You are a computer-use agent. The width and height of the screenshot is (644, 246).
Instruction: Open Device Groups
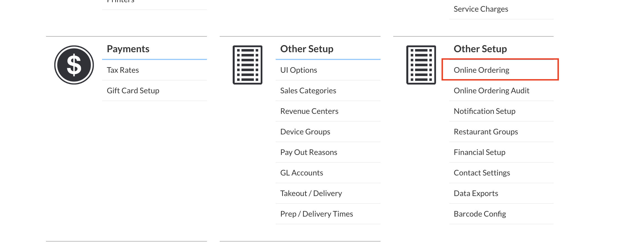(x=305, y=132)
